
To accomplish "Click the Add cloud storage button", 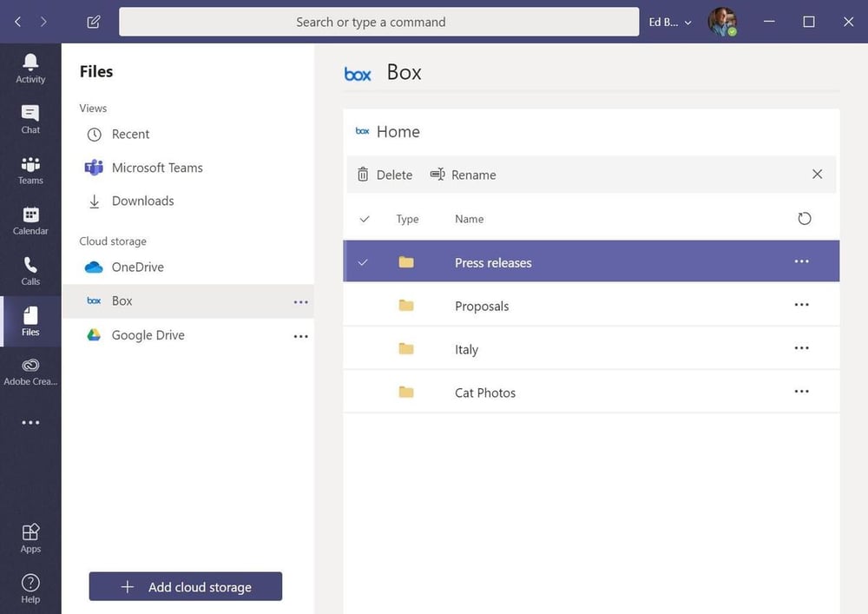I will pyautogui.click(x=185, y=586).
